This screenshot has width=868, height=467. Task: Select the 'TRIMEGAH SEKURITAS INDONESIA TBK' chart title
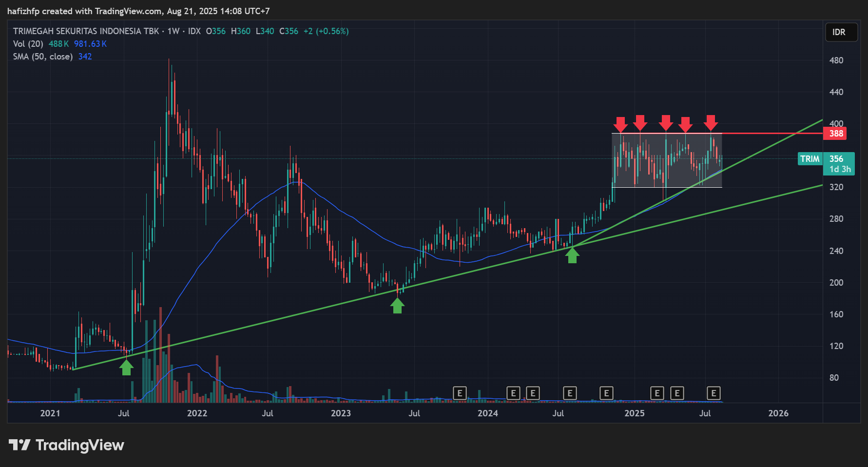pos(86,31)
